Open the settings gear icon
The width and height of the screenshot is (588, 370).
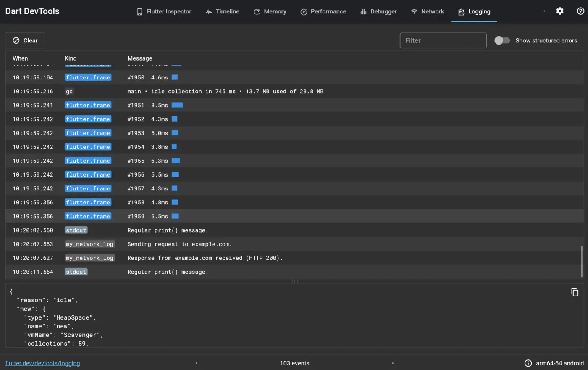560,11
